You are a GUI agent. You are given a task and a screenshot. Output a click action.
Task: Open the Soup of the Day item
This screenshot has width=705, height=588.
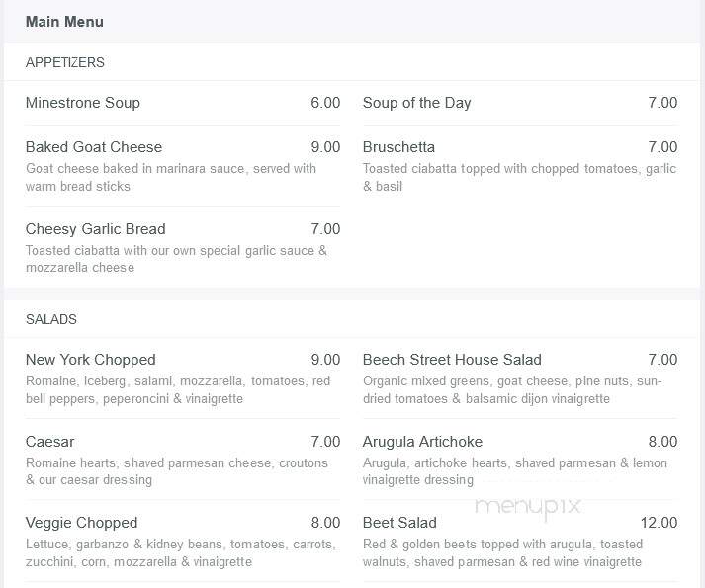click(x=417, y=103)
